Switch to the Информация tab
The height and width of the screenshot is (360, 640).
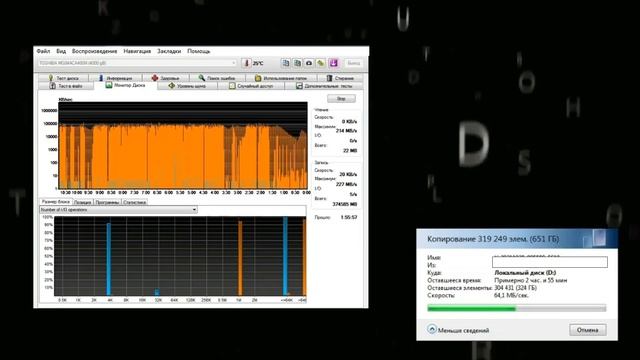pos(116,78)
